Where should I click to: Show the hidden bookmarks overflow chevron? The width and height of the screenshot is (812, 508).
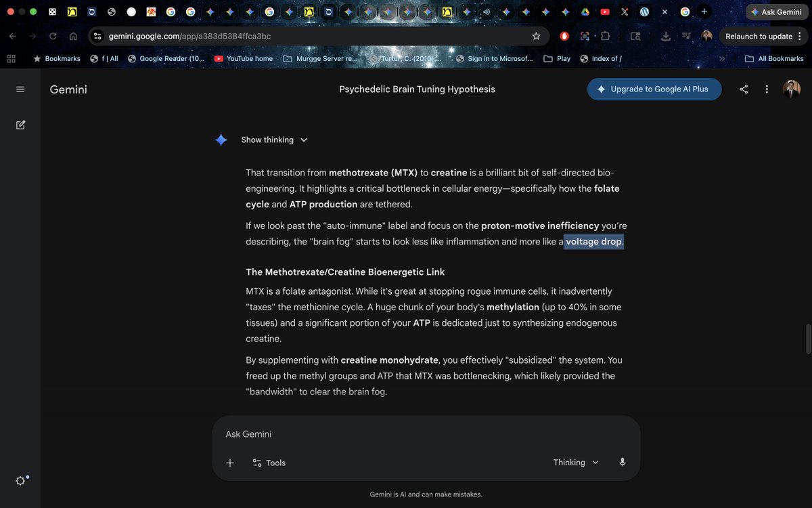(x=721, y=58)
